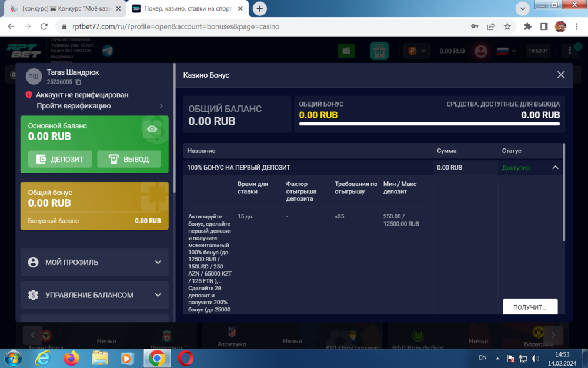Screen dimensions: 588x368
Task: Launch Opera from the taskbar
Action: 186,357
